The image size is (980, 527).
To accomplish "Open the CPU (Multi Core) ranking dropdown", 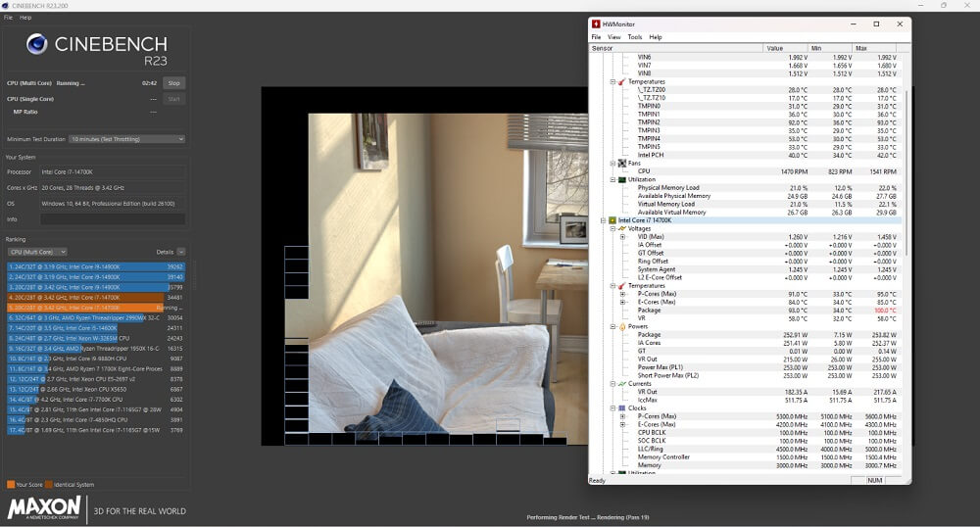I will click(36, 252).
